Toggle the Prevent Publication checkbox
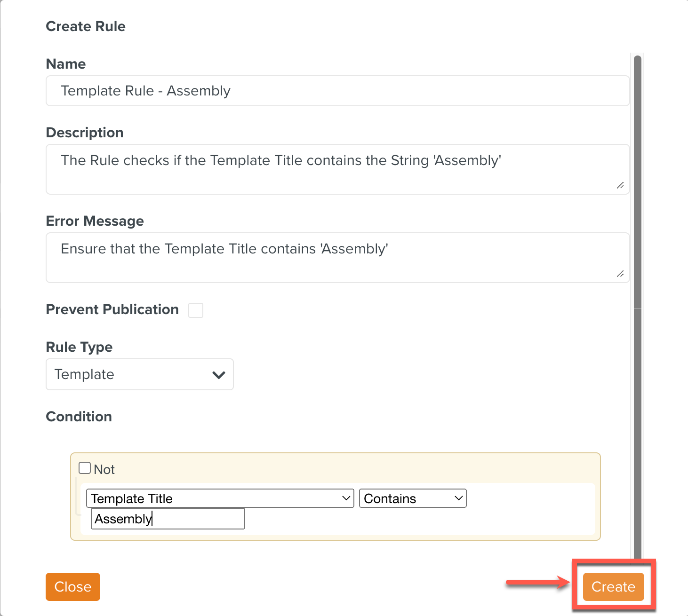Viewport: 688px width, 616px height. (x=196, y=310)
